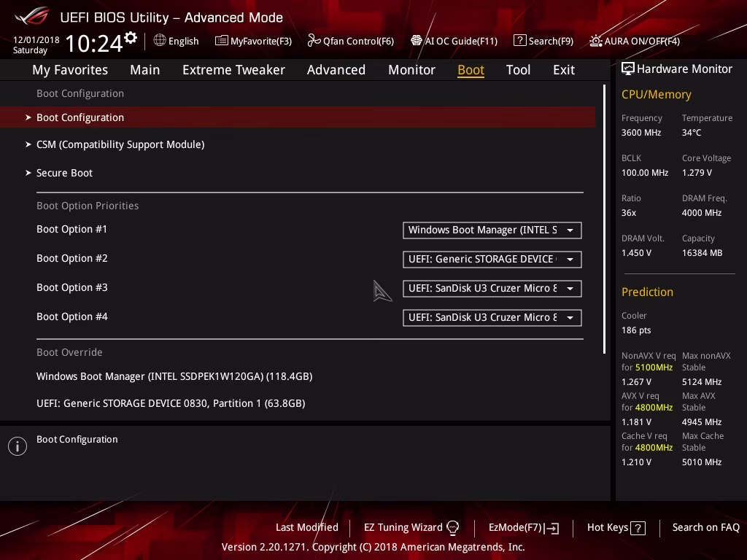747x560 pixels.
Task: Open Boot Option #4 dropdown
Action: tap(492, 318)
